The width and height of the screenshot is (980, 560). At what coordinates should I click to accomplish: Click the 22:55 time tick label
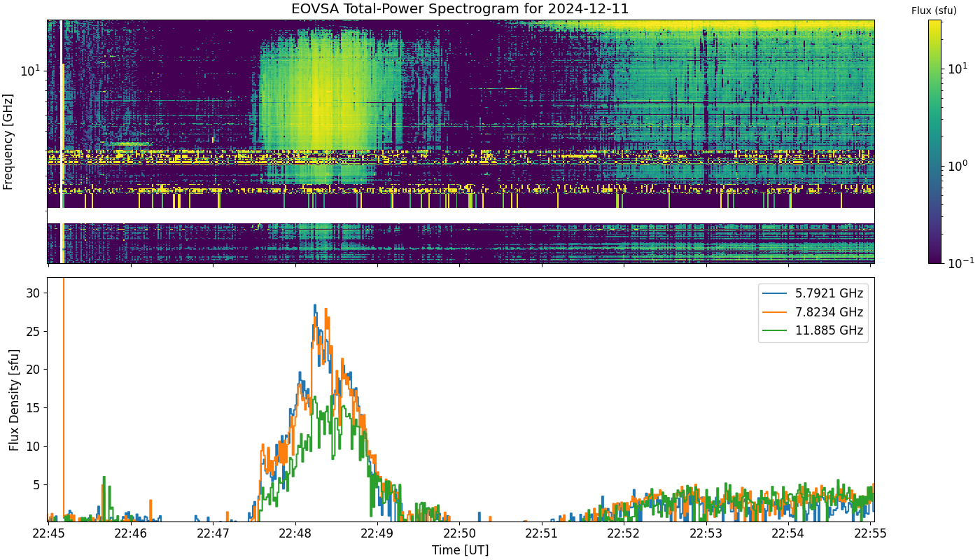click(871, 533)
